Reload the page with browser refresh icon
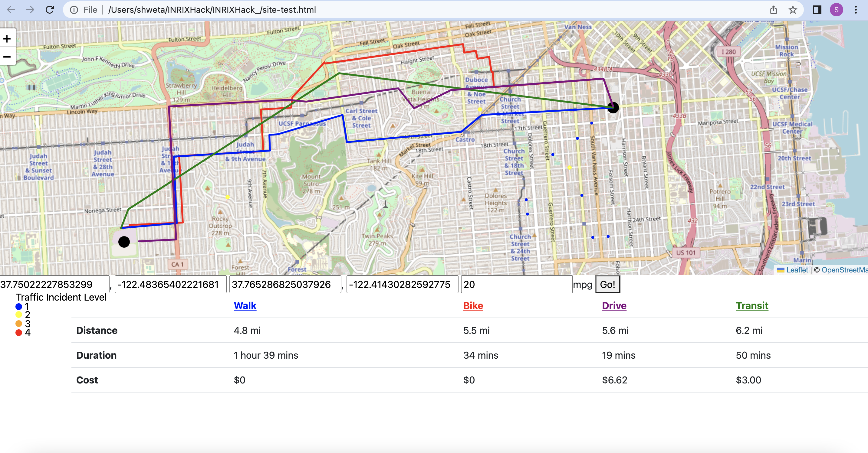 click(50, 10)
